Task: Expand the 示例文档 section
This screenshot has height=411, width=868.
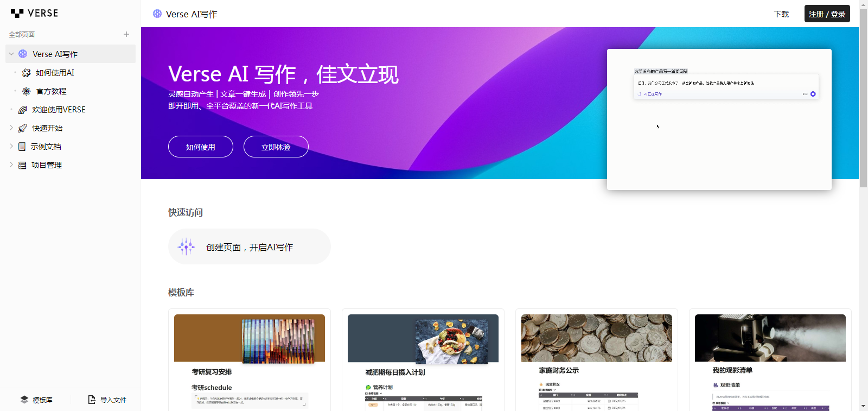Action: click(x=11, y=147)
